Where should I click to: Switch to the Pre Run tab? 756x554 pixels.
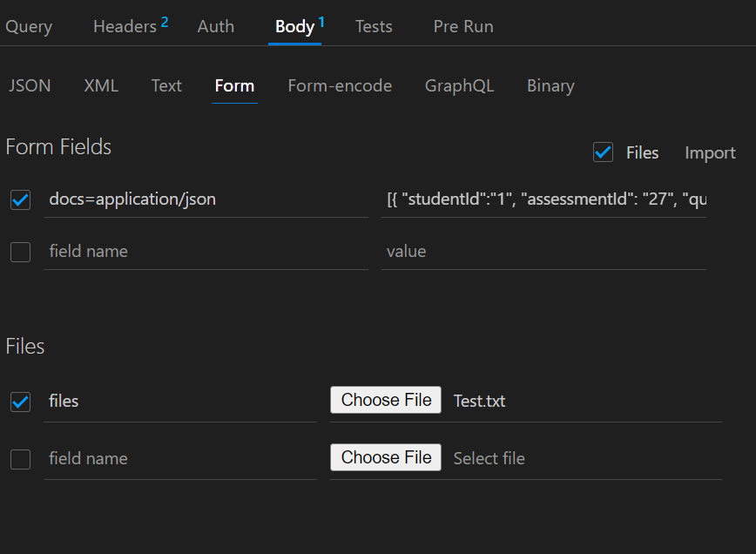[462, 26]
